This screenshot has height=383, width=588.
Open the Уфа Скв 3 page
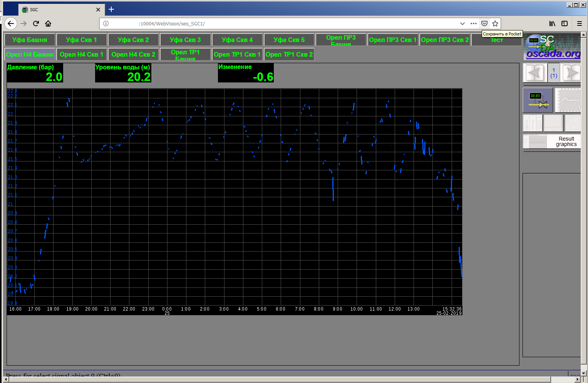[185, 40]
